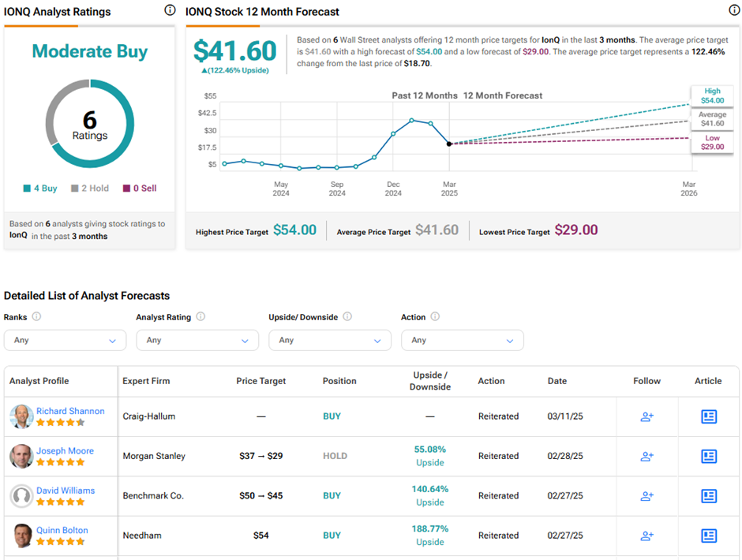Screen dimensions: 742x560
Task: Click the Analyst Rating info icon
Action: (x=200, y=317)
